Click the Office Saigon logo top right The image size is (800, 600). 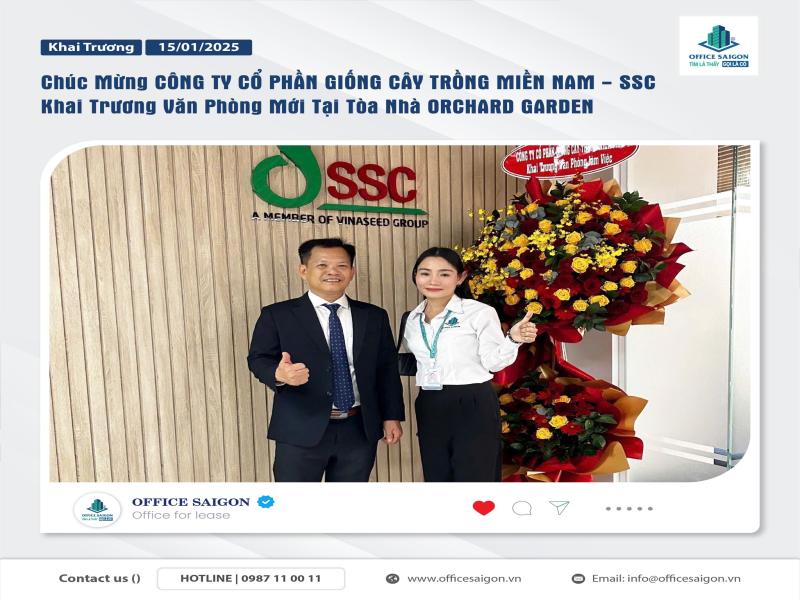[x=718, y=46]
